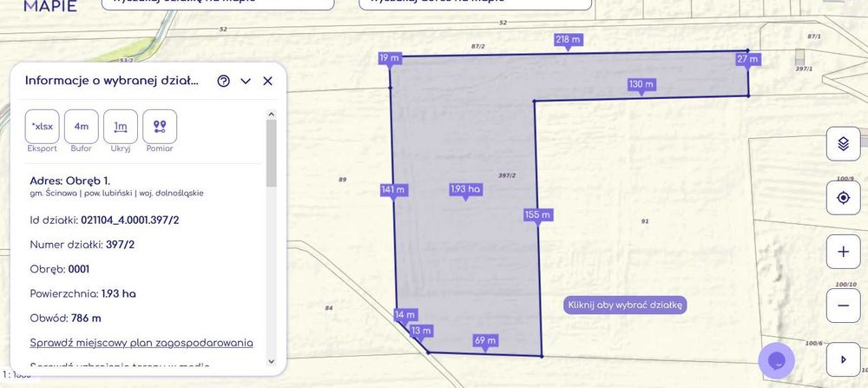Open link Sprawdź miejscowy plan zagospodarowania
Image resolution: width=868 pixels, height=388 pixels.
click(141, 343)
